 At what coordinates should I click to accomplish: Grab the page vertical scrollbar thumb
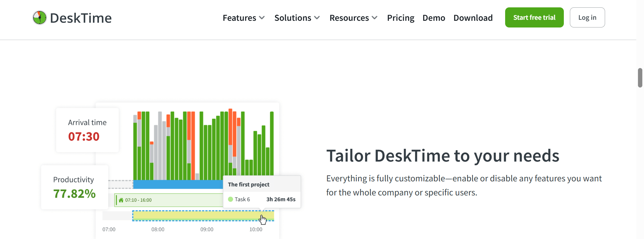(x=640, y=78)
